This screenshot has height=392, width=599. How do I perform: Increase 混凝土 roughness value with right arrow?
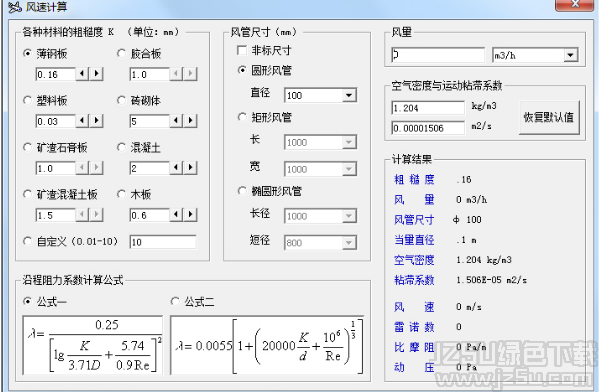pos(190,167)
